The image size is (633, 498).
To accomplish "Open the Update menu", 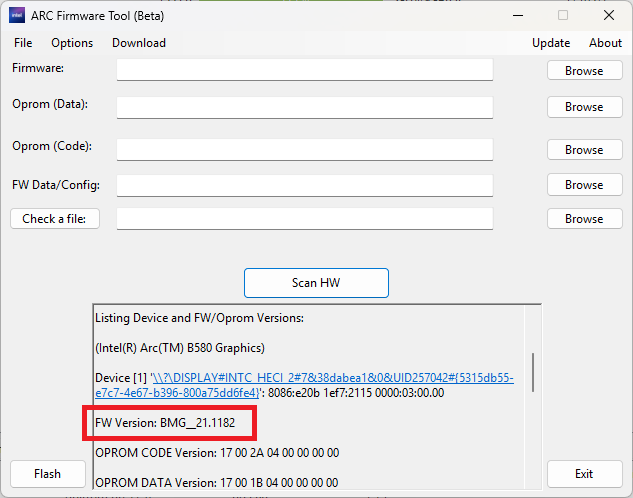I will [x=551, y=43].
